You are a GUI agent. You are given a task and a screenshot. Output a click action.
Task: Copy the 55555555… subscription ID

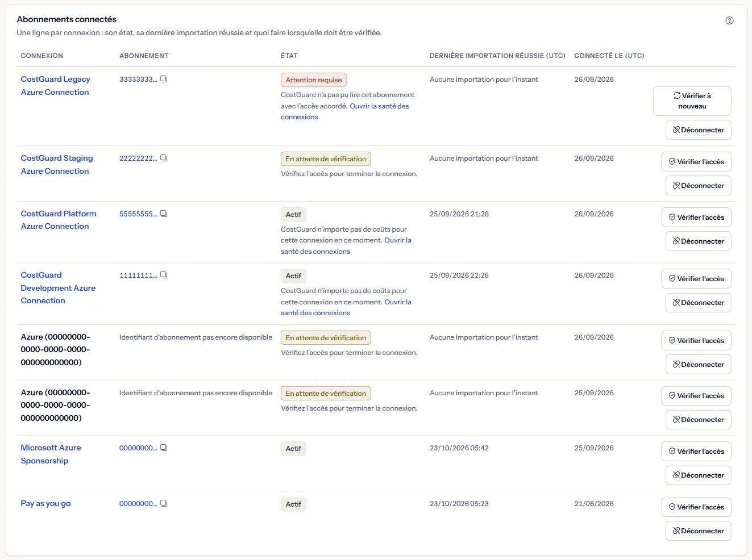pyautogui.click(x=164, y=214)
